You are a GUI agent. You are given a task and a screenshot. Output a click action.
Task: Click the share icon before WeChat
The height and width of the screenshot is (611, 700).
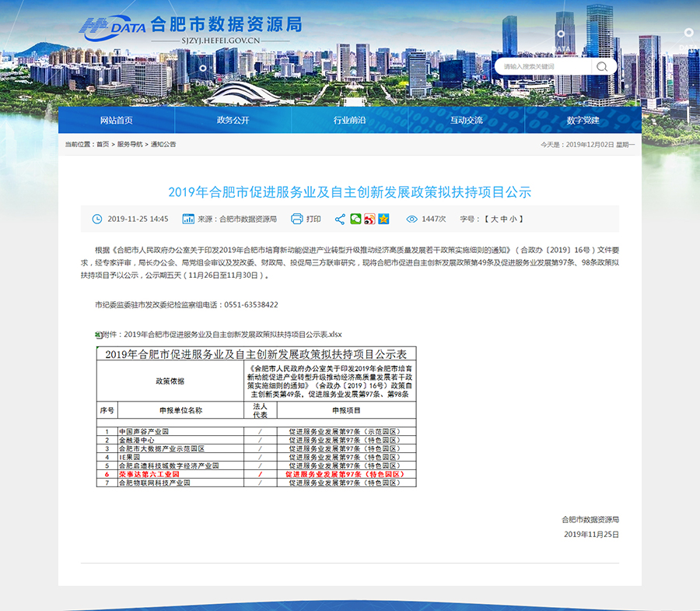[x=340, y=219]
